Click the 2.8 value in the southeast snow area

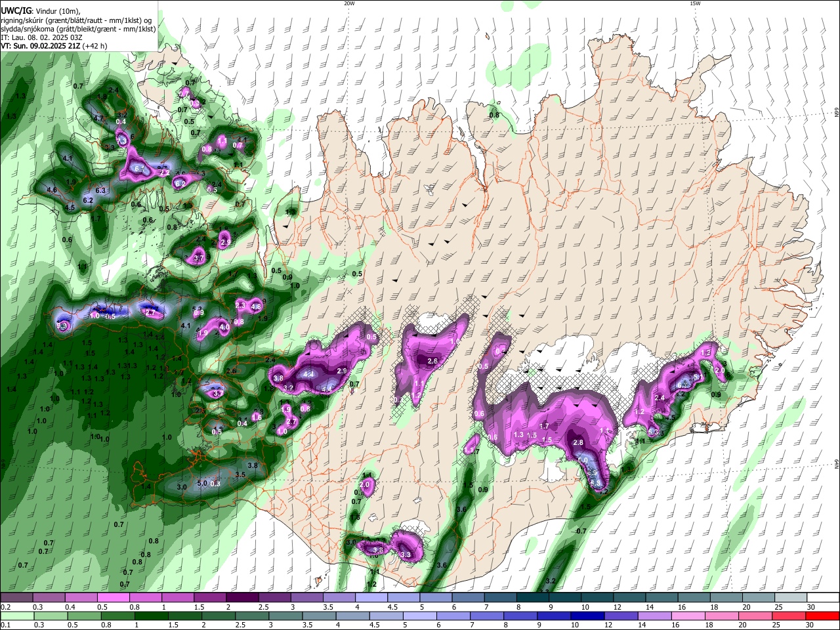(578, 443)
